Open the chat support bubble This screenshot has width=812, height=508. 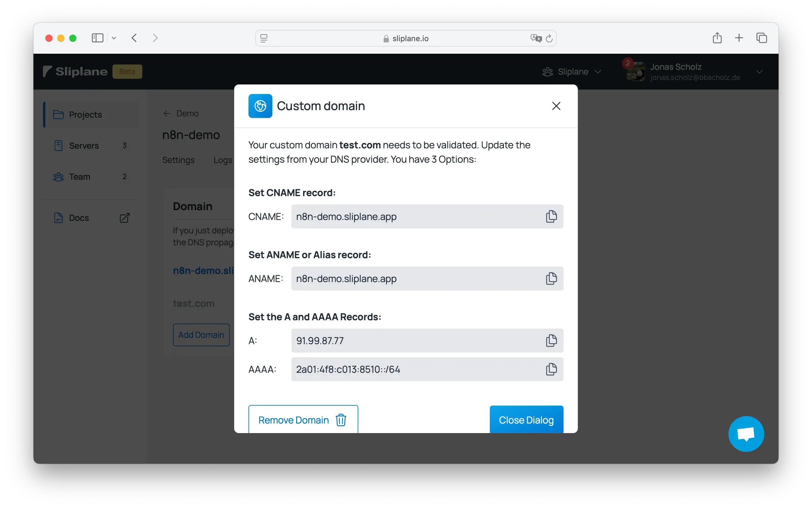(x=746, y=434)
